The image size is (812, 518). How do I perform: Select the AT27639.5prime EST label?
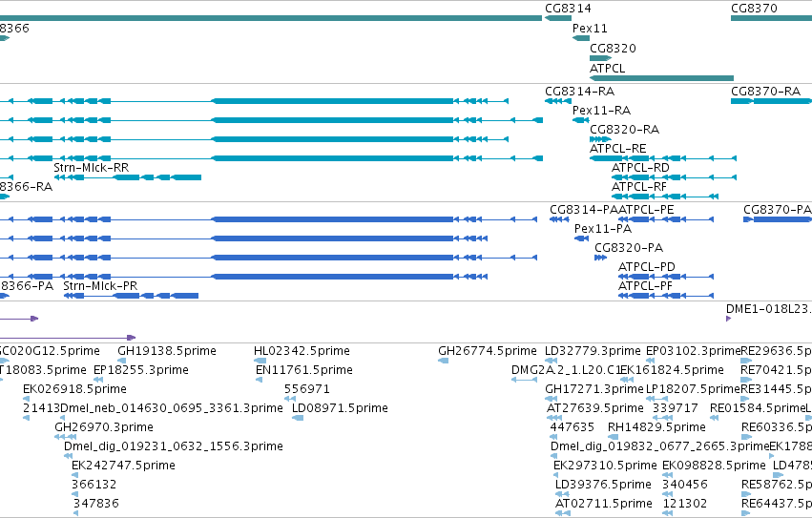[x=595, y=408]
